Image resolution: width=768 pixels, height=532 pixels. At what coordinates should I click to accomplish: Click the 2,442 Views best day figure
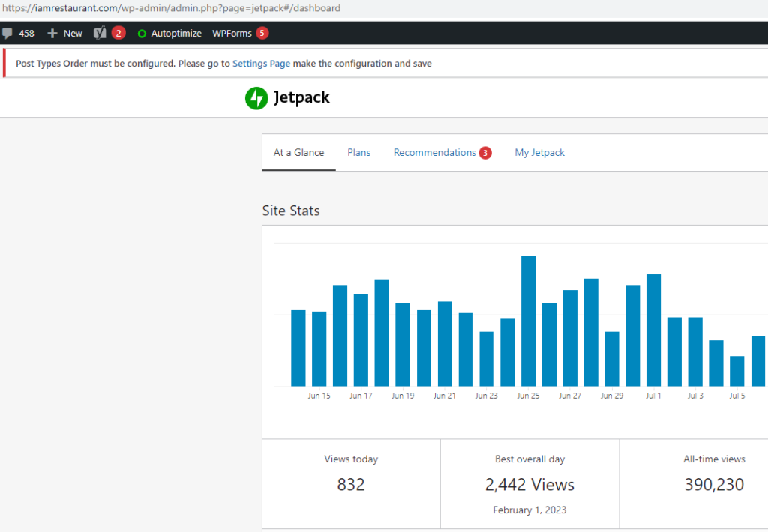click(530, 485)
